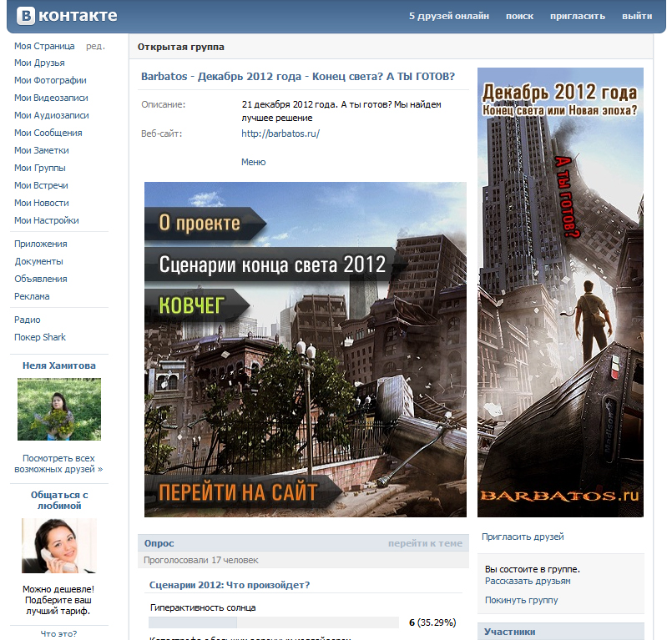Launch Радио
Screen dimensions: 672x640
[27, 320]
